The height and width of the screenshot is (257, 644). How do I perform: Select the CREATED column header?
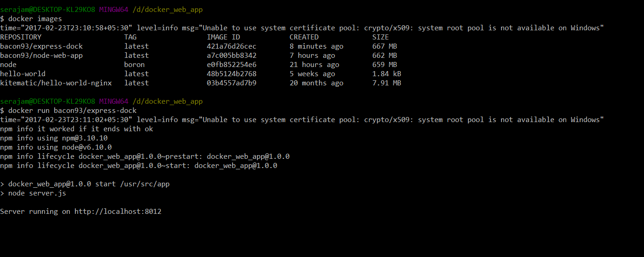pyautogui.click(x=304, y=37)
